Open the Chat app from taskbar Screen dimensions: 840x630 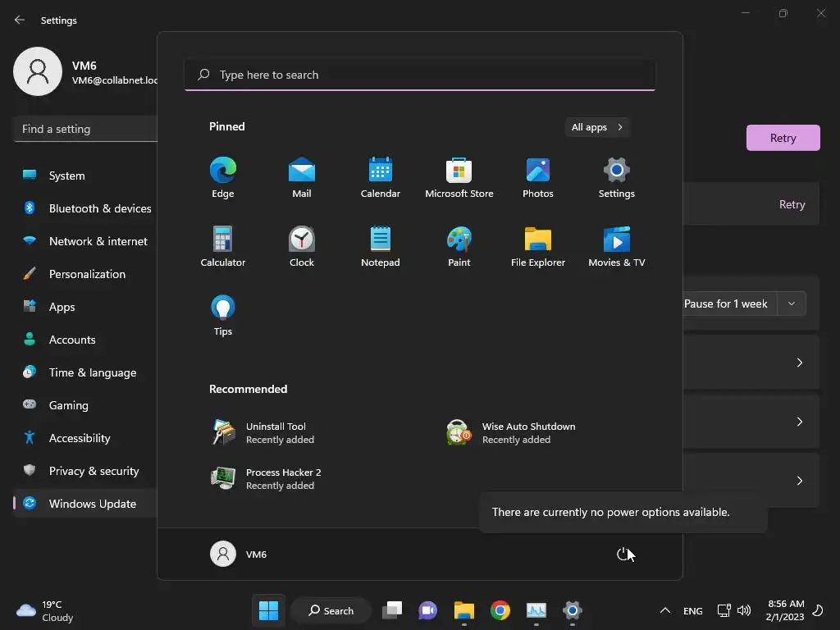428,610
